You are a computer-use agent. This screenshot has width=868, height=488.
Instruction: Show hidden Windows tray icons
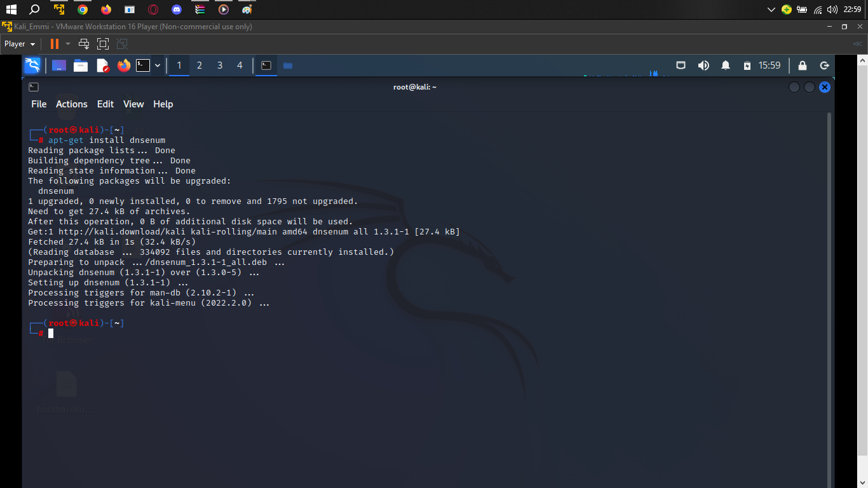point(771,10)
